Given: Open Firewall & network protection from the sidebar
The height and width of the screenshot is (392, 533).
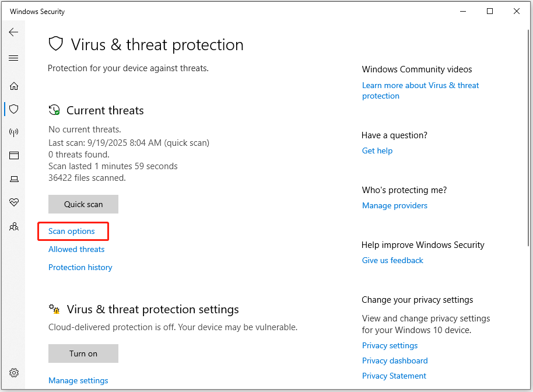Looking at the screenshot, I should [13, 132].
